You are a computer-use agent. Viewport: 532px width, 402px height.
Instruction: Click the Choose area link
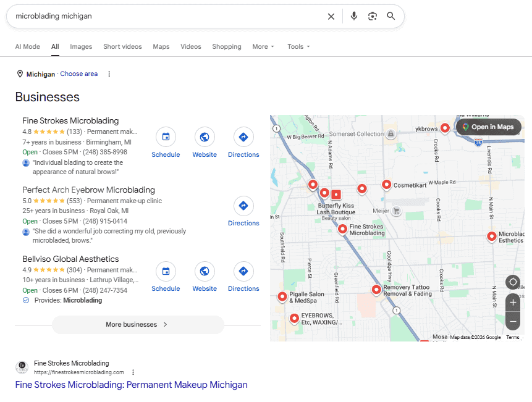pyautogui.click(x=78, y=74)
